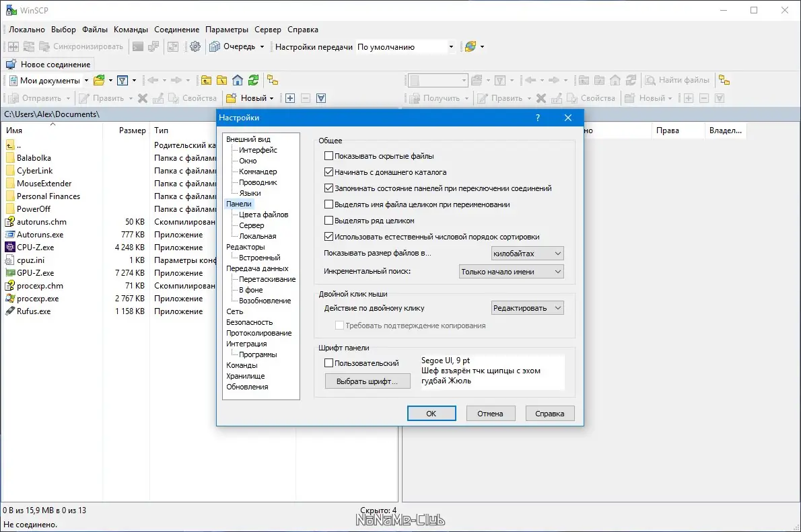Open the Параметры menu
Screen dimensions: 801x532
coord(227,30)
